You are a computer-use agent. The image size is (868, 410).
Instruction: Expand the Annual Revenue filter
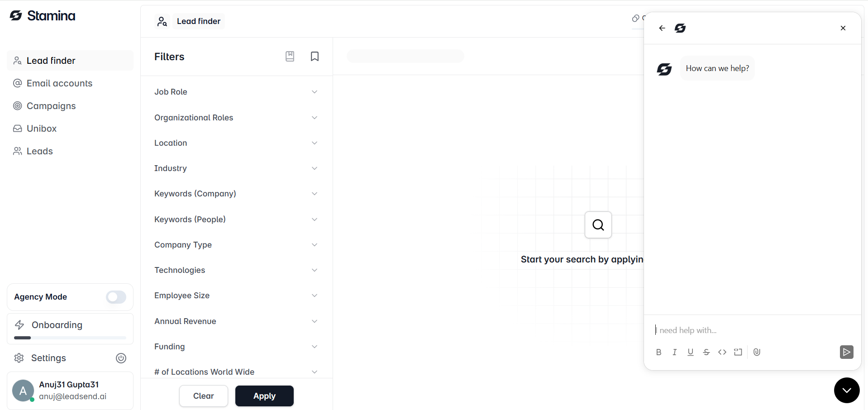click(x=236, y=321)
